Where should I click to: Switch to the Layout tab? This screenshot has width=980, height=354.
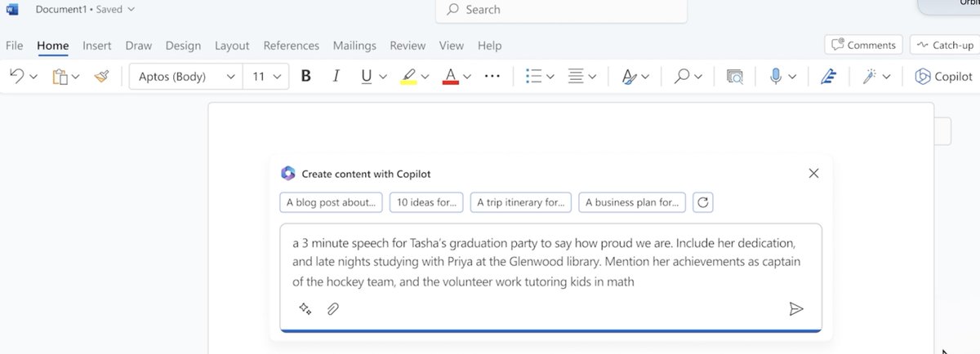click(x=232, y=46)
